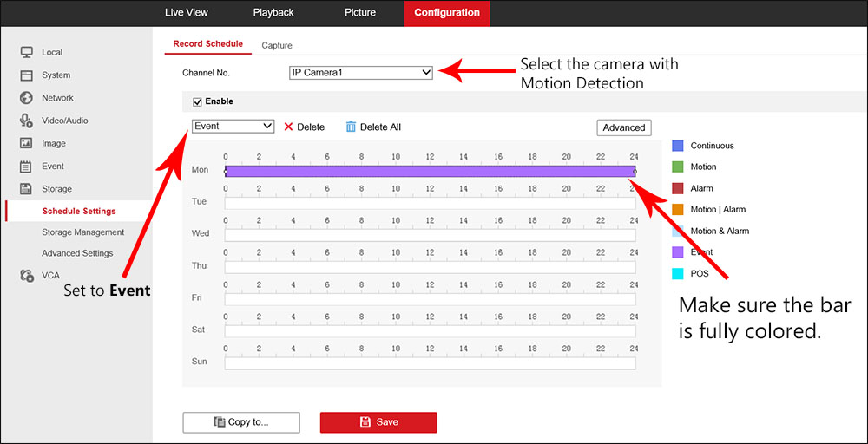Click the System icon in sidebar
Viewport: 868px width, 444px height.
click(26, 75)
